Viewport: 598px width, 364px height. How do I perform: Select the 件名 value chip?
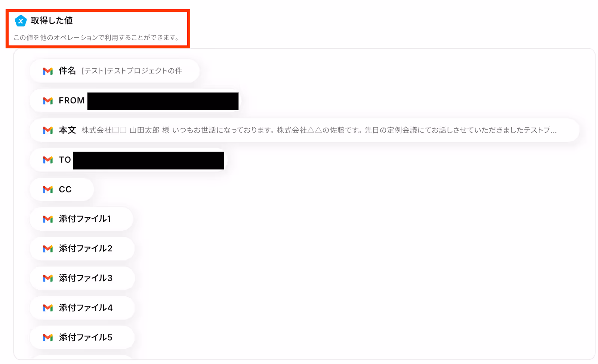tap(115, 71)
